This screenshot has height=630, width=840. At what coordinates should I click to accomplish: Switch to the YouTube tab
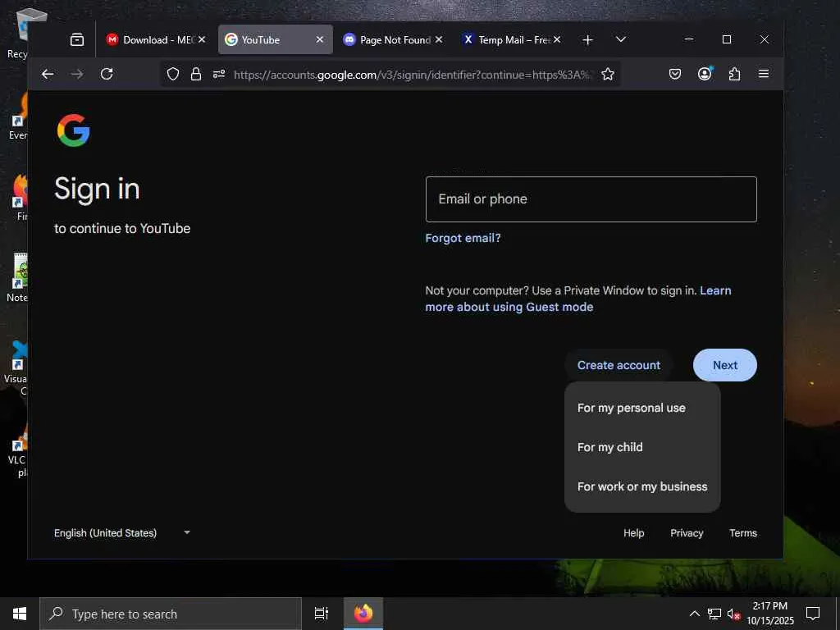[276, 39]
